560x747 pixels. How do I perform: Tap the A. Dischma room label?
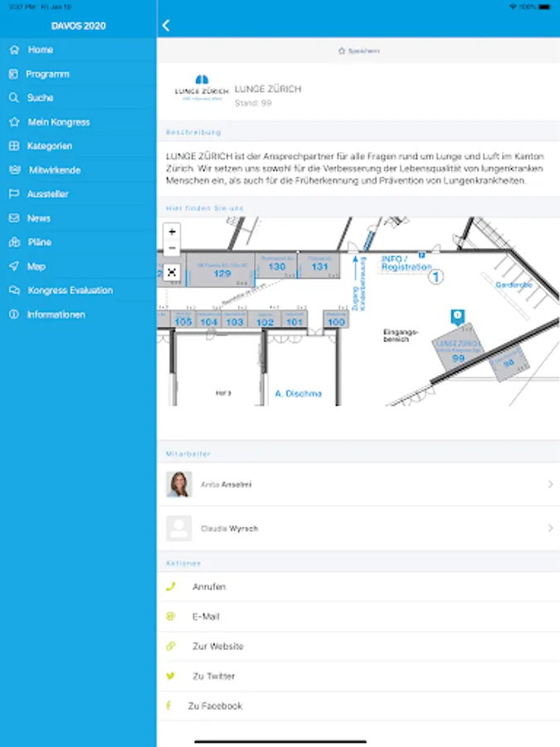(x=298, y=393)
